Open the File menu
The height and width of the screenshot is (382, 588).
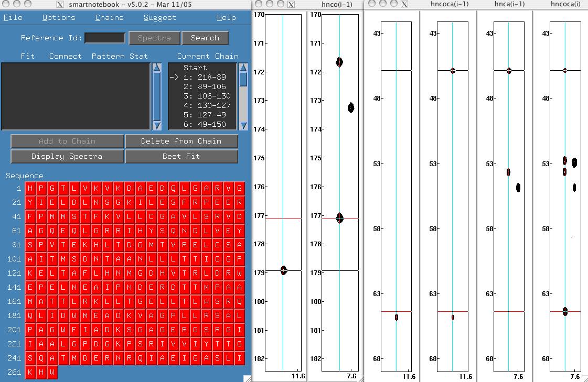13,17
